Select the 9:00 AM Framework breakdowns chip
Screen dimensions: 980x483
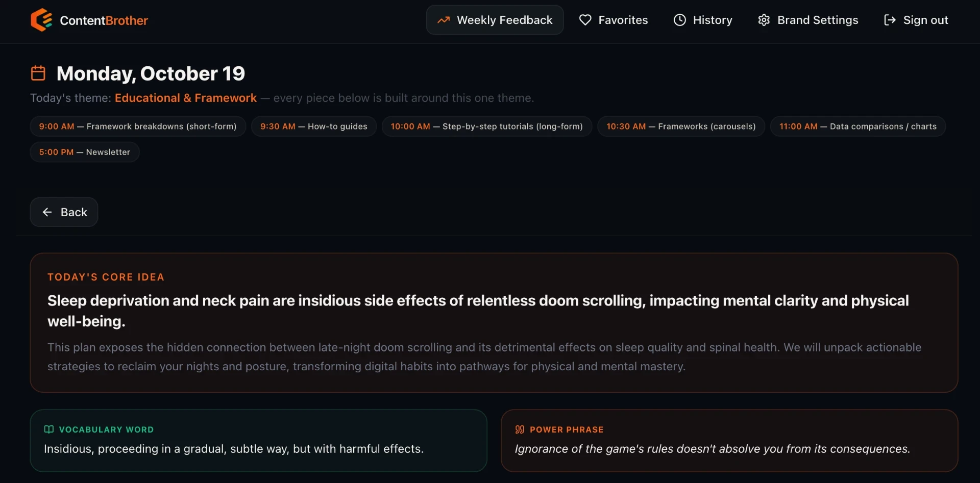tap(138, 126)
